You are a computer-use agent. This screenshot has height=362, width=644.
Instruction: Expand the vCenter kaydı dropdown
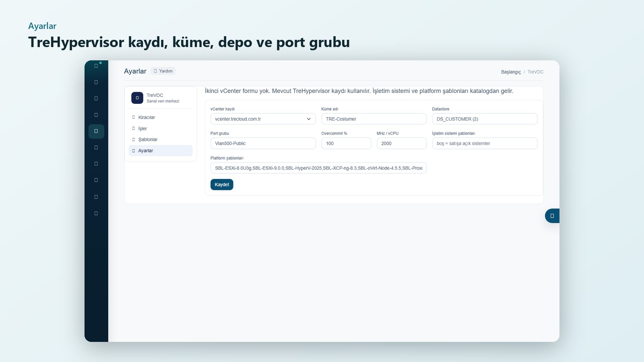(263, 119)
